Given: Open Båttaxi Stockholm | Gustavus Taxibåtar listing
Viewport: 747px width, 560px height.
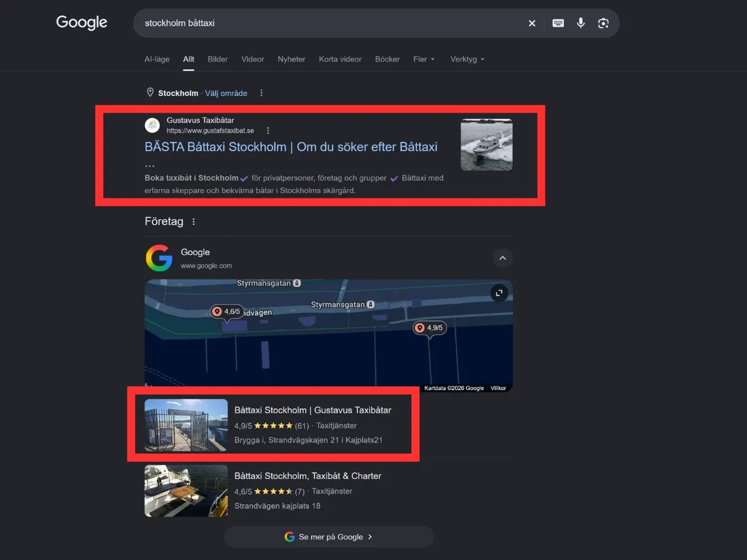Looking at the screenshot, I should click(313, 410).
